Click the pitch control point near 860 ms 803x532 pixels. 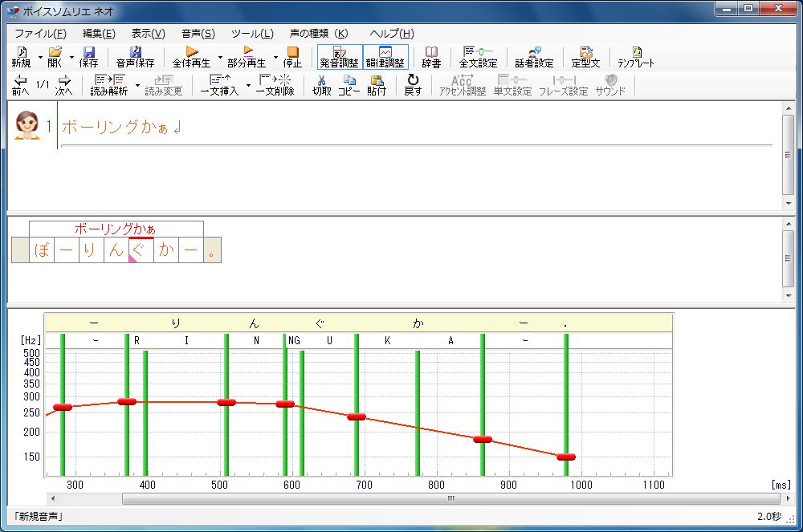pos(483,439)
